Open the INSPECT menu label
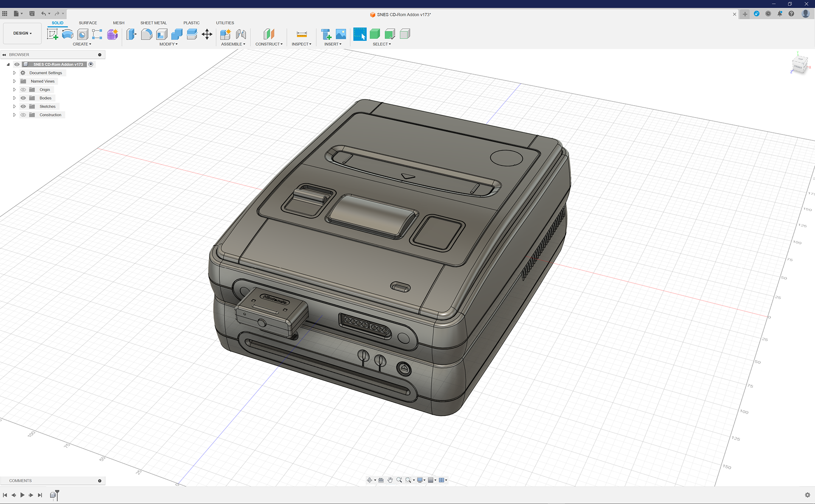This screenshot has height=504, width=815. pos(301,44)
